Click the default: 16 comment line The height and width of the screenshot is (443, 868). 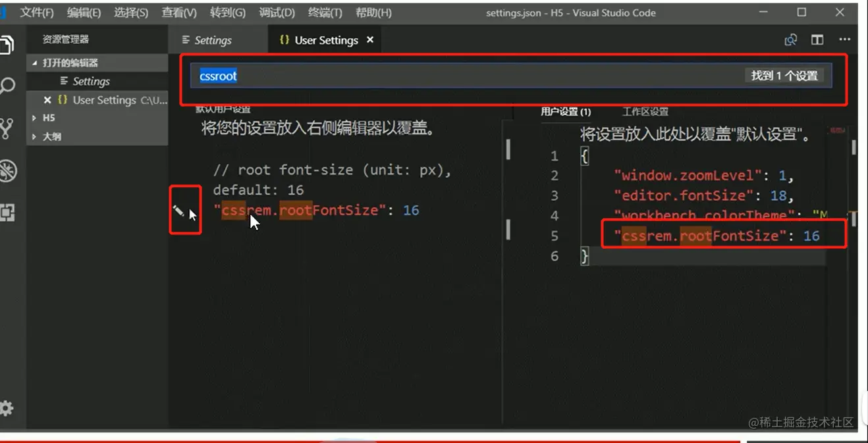click(x=258, y=190)
